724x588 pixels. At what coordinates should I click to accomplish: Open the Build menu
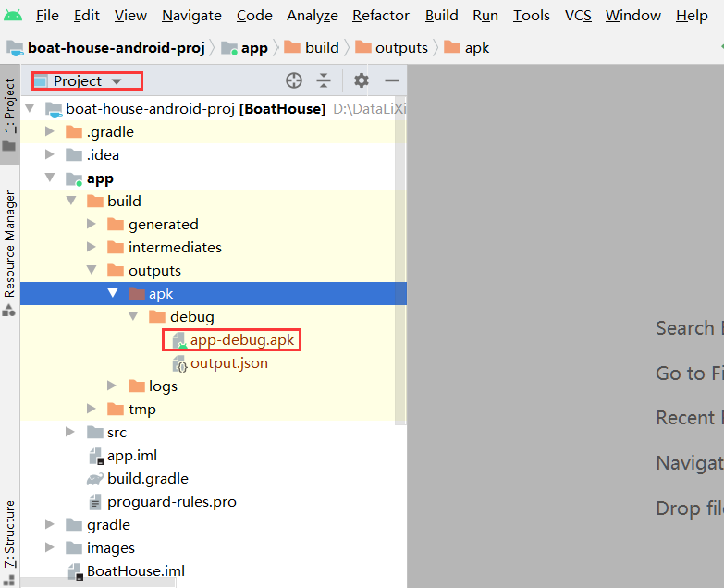click(442, 16)
